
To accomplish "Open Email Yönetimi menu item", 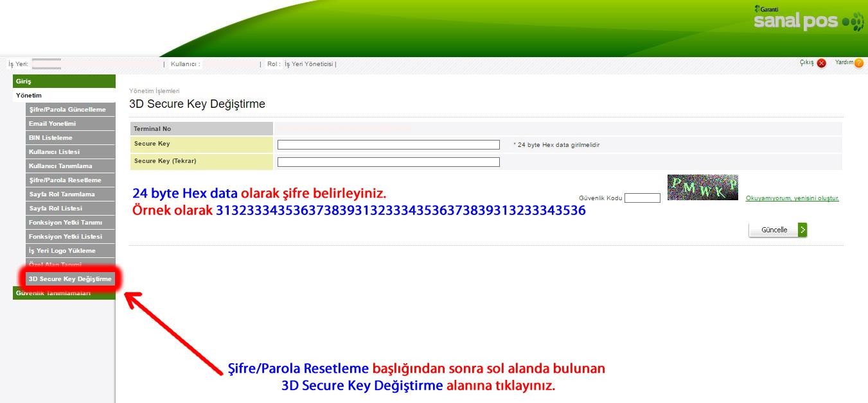I will pos(70,124).
